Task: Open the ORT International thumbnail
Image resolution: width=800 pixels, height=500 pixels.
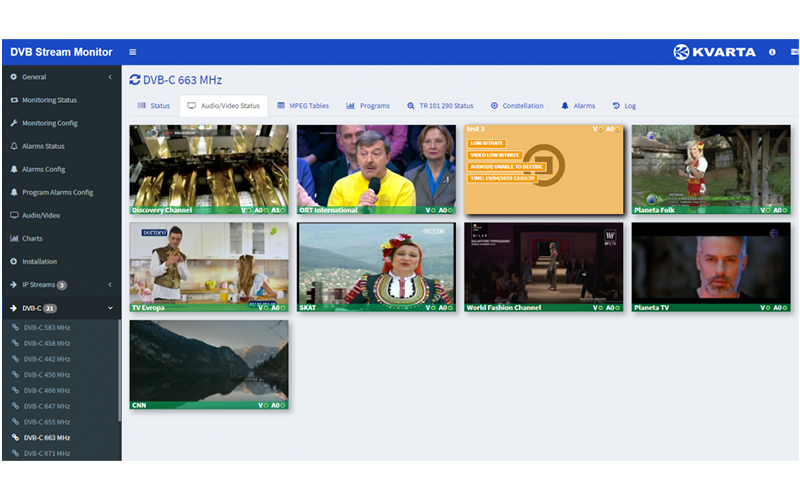Action: (x=377, y=169)
